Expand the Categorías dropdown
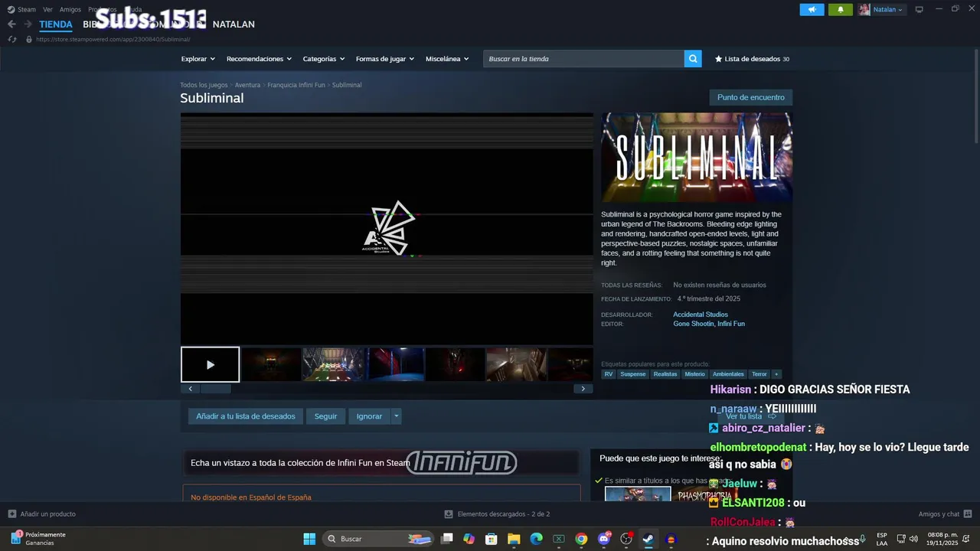The image size is (980, 551). click(x=324, y=59)
